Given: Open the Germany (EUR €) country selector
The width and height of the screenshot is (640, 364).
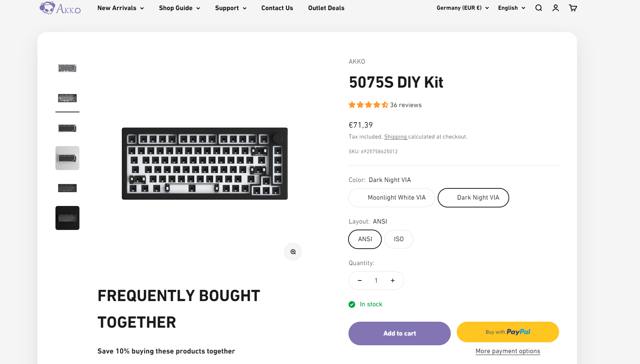Looking at the screenshot, I should (x=462, y=8).
